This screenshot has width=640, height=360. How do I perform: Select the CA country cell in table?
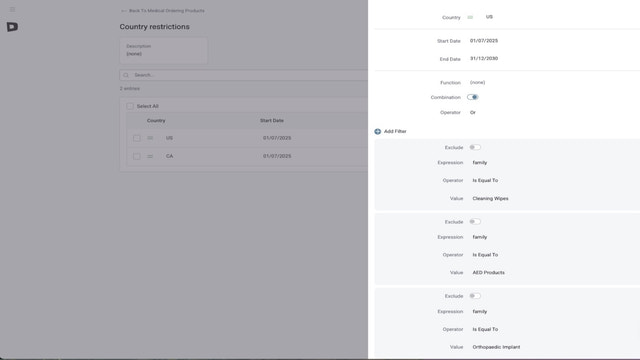(169, 156)
